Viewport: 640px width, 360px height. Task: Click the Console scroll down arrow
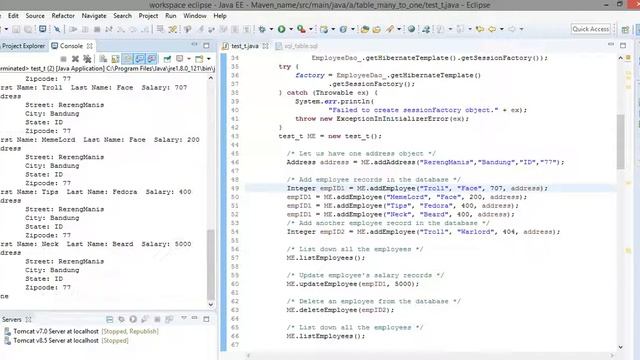tap(211, 304)
